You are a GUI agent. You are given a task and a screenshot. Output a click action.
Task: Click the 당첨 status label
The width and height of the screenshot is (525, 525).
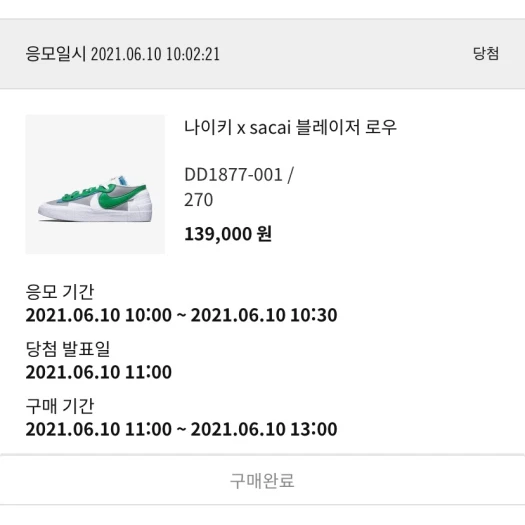pos(486,54)
